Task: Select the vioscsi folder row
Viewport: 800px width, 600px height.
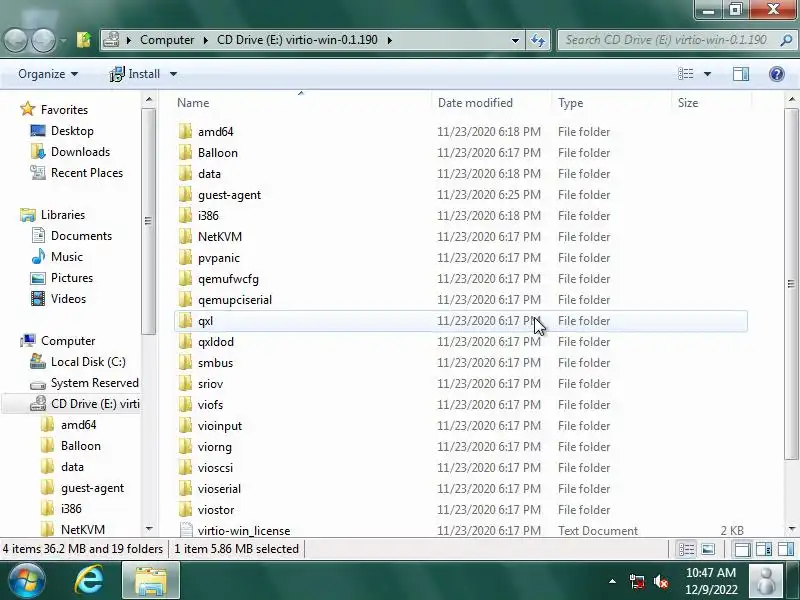Action: 461,467
